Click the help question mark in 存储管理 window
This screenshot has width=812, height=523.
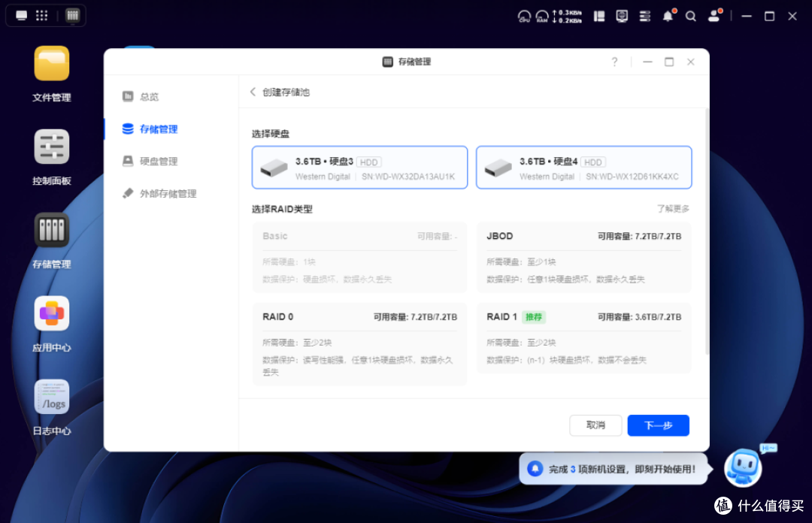click(615, 62)
